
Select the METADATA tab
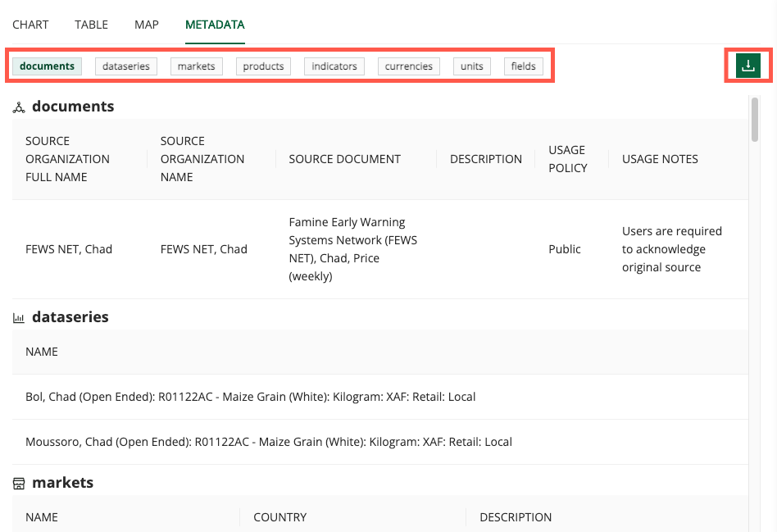click(214, 25)
